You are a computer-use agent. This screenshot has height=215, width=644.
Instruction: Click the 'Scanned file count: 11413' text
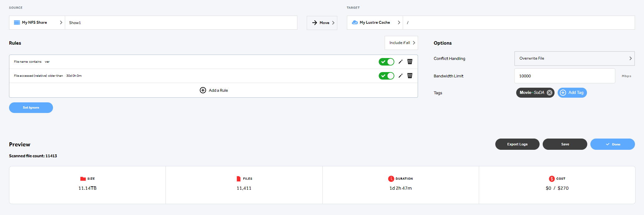pyautogui.click(x=33, y=156)
